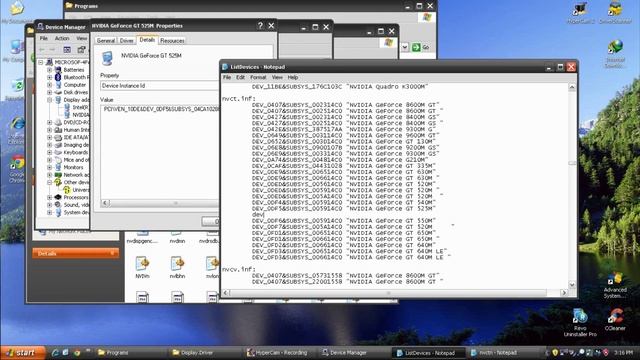Open the Advanced System desktop shortcut
Viewport: 640px width, 360px height.
tap(615, 279)
